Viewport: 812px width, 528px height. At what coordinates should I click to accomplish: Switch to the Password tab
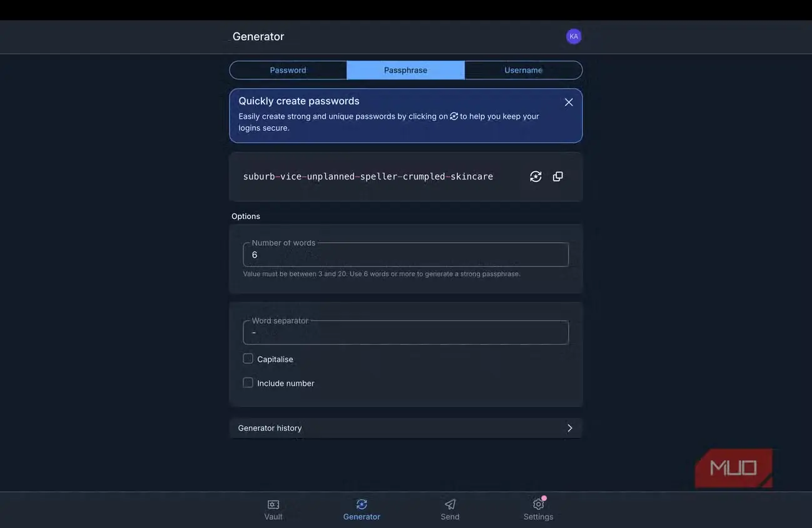tap(288, 70)
